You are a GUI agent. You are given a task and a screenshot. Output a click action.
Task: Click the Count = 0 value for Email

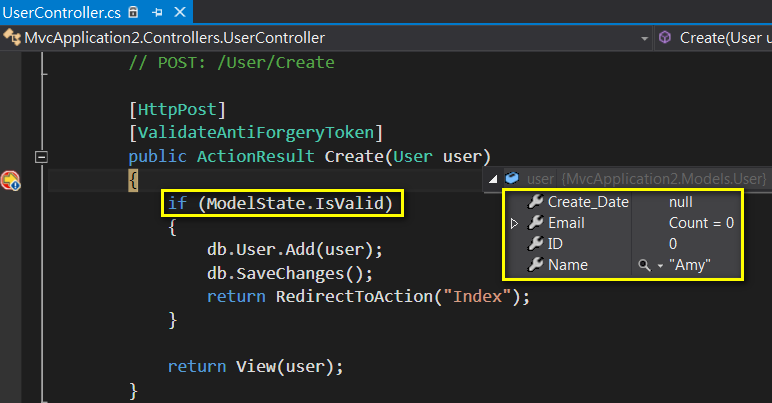(x=701, y=223)
